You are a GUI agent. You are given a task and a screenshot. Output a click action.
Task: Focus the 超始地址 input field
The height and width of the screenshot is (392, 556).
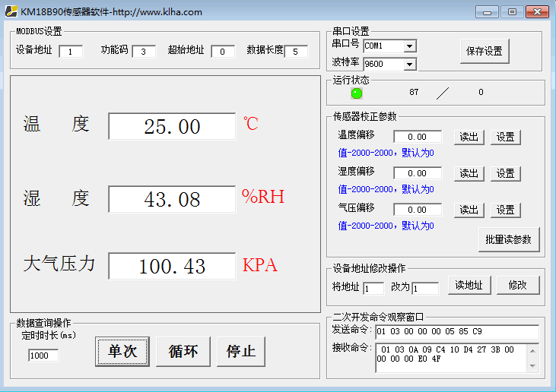(x=223, y=52)
